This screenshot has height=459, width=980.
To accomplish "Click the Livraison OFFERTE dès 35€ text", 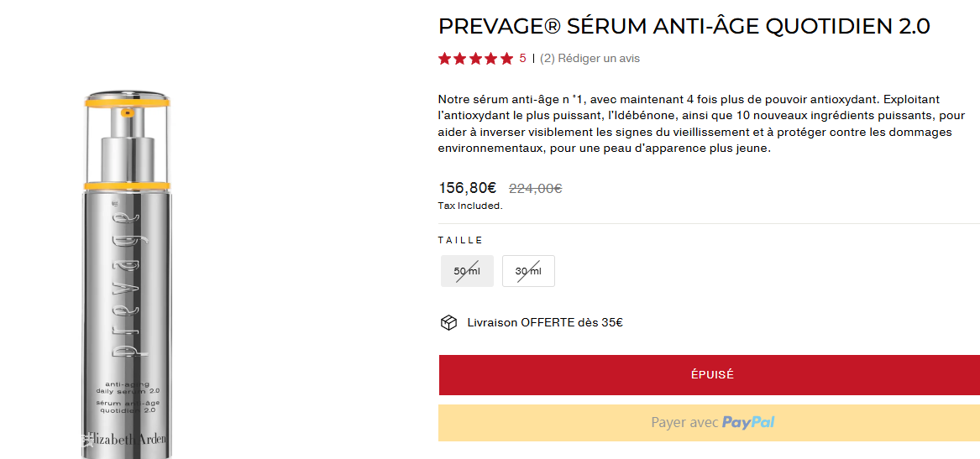I will pyautogui.click(x=544, y=323).
